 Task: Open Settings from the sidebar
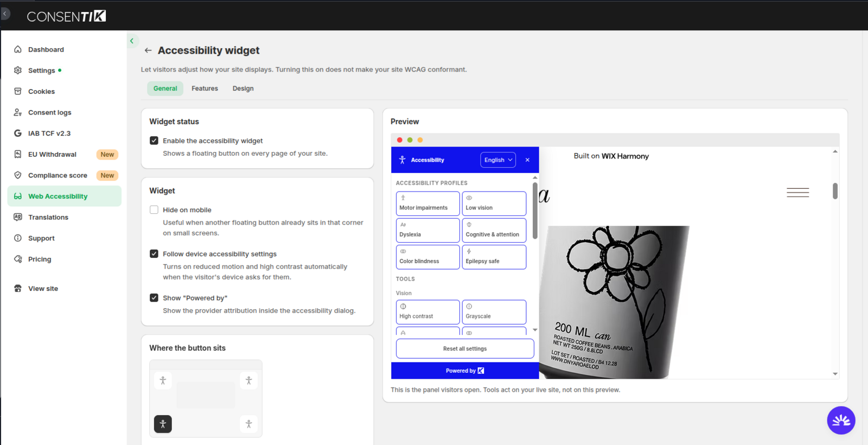(x=64, y=71)
